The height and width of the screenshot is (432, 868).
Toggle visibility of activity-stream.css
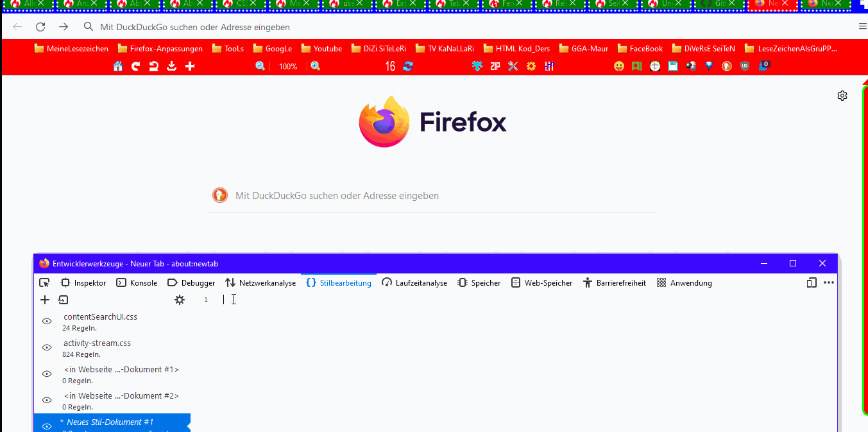pyautogui.click(x=47, y=347)
